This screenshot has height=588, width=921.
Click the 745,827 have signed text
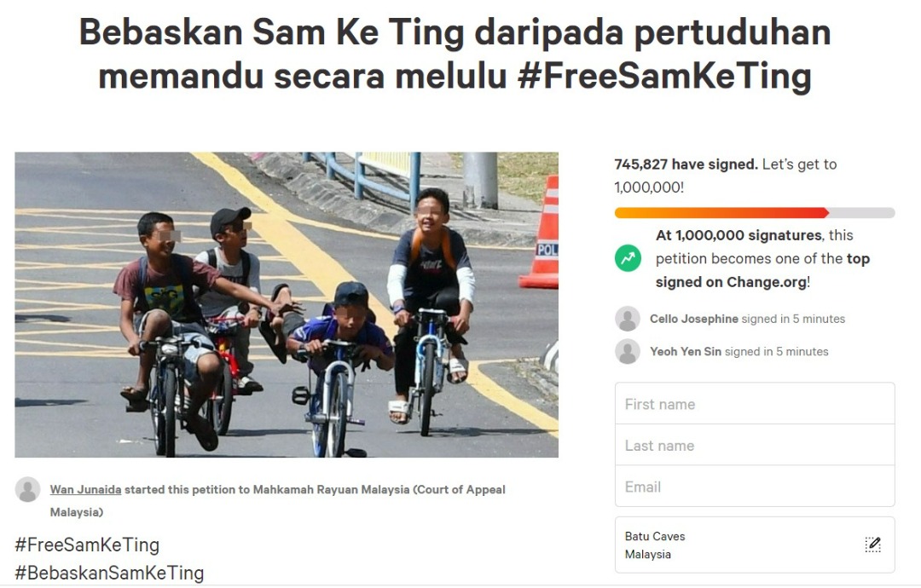coord(686,164)
